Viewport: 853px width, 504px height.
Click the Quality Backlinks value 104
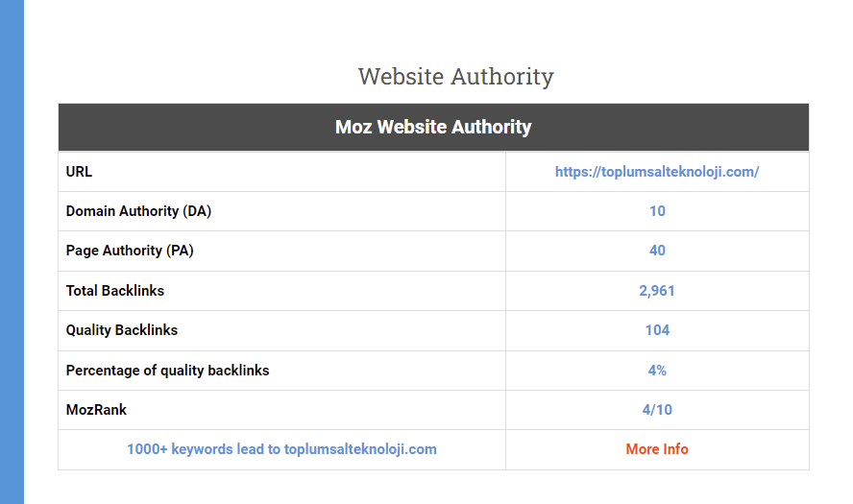(657, 330)
